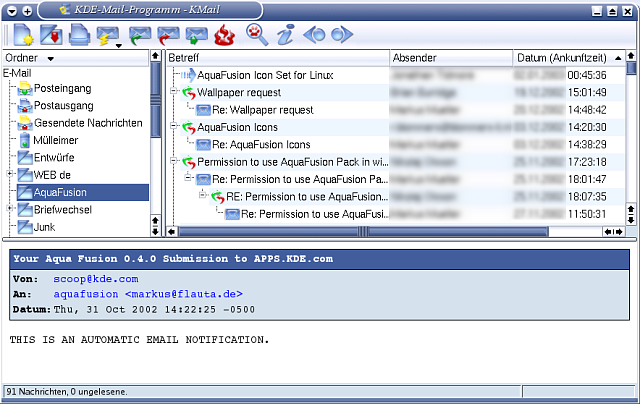Open window menu via title bar down-arrow
Screen dimensions: 640x405
12,11
